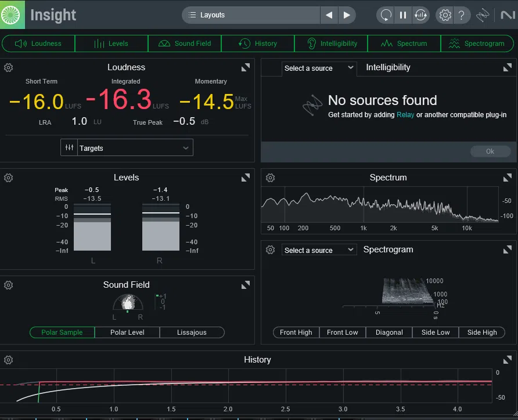This screenshot has height=420, width=518.
Task: Click the LRA value 1.0
Action: tap(80, 121)
